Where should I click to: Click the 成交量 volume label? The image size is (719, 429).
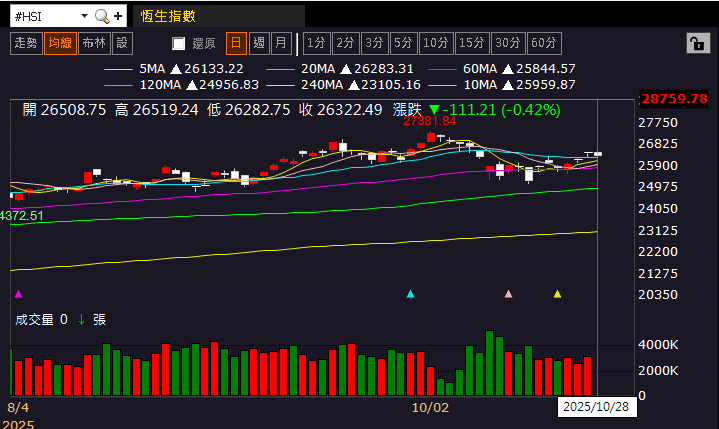(34, 319)
